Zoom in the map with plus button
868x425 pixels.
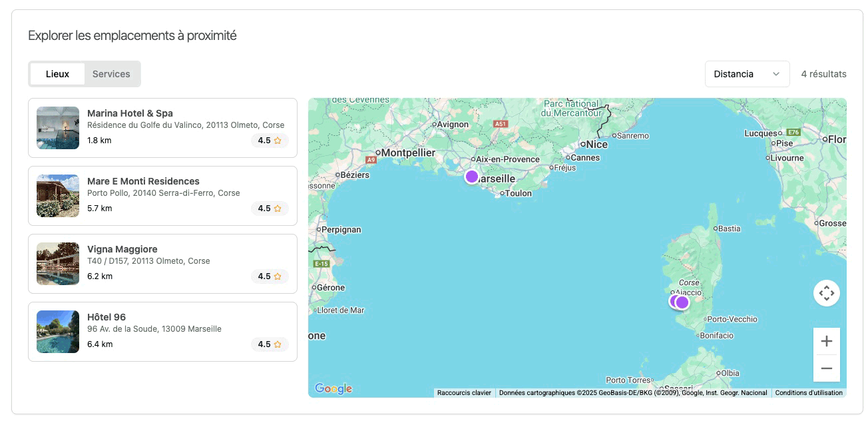point(826,341)
